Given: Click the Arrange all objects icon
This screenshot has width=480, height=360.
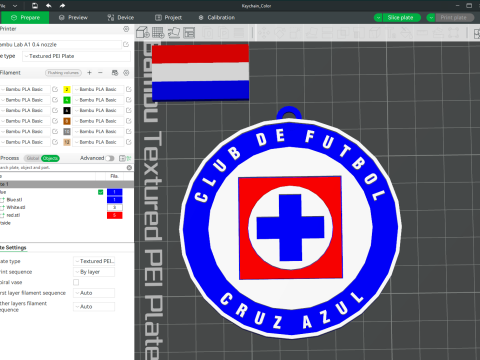Looking at the screenshot, I should pos(189,32).
